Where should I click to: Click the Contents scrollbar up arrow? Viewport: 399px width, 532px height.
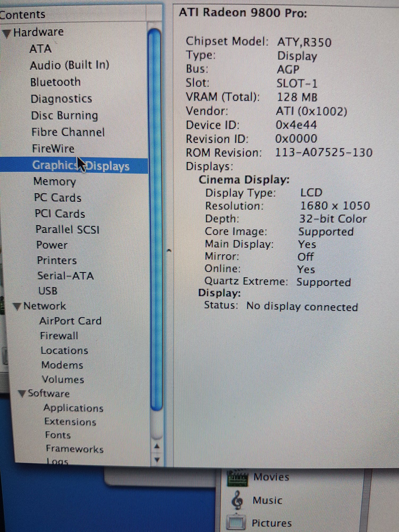pos(157,447)
